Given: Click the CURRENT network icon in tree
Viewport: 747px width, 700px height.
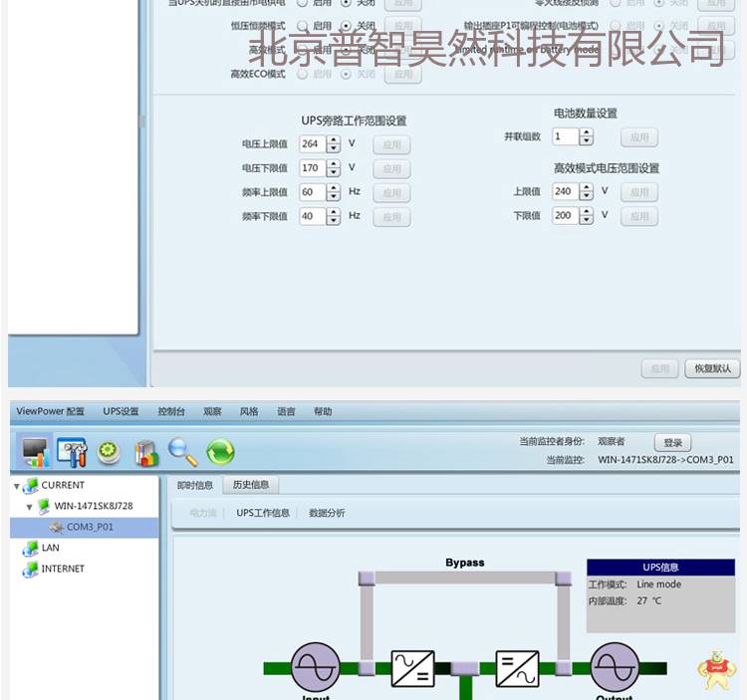Looking at the screenshot, I should [x=31, y=486].
